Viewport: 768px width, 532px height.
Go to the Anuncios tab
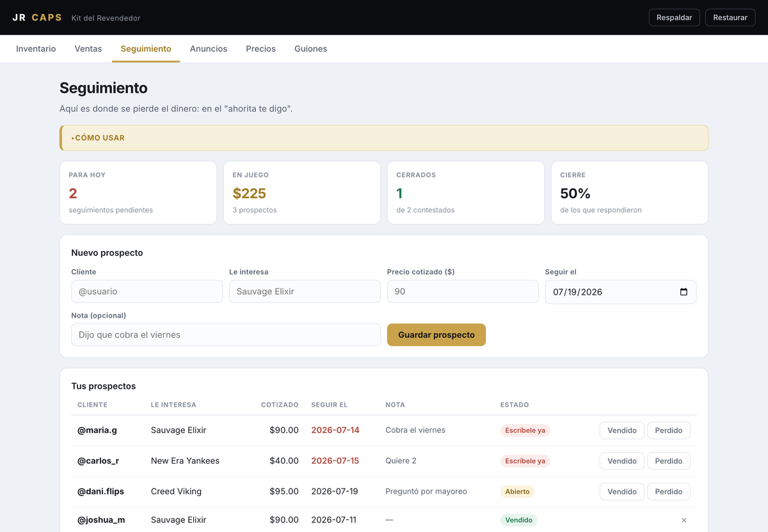209,49
